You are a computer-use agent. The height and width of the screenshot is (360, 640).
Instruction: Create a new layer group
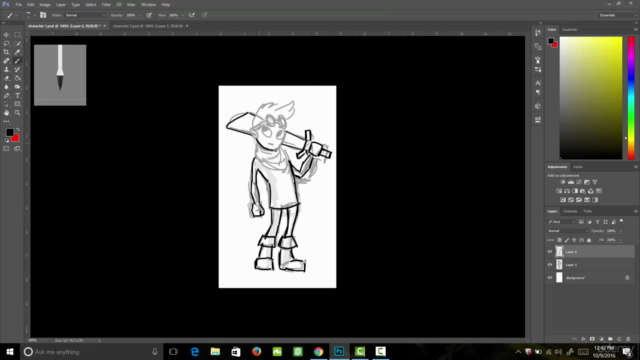610,339
